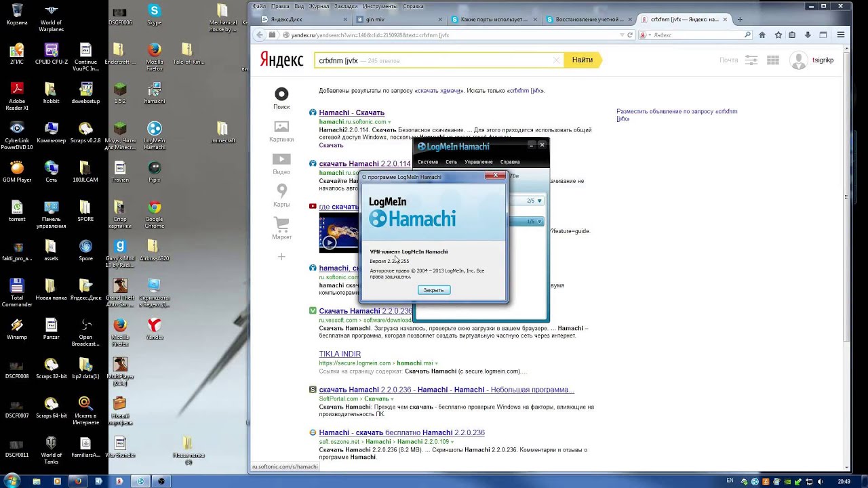Open the CPUID CPU-Z desktop icon
Image resolution: width=868 pixels, height=488 pixels.
(52, 54)
